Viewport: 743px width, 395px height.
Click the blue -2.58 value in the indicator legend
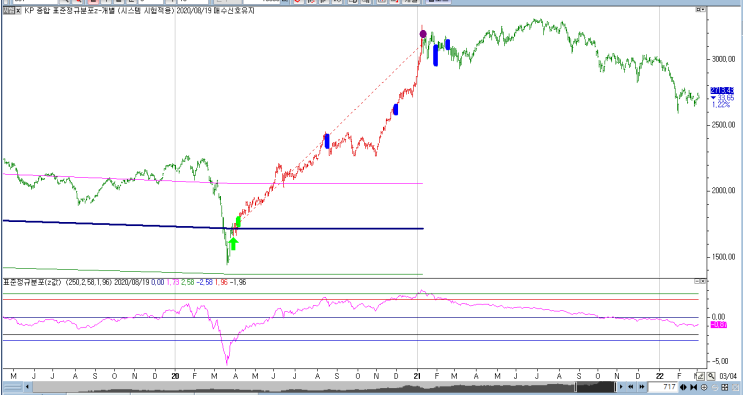pyautogui.click(x=204, y=282)
